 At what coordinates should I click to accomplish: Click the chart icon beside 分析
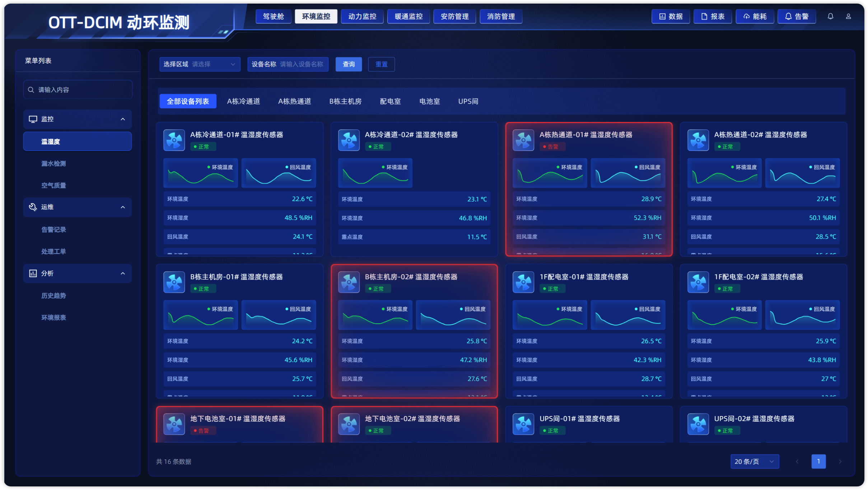33,273
